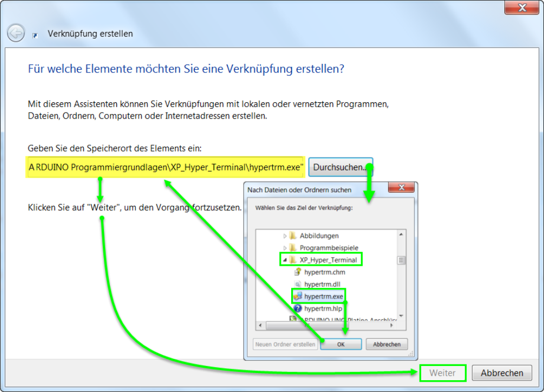Click the hypertrm.dll file icon
This screenshot has height=392, width=544.
point(298,284)
